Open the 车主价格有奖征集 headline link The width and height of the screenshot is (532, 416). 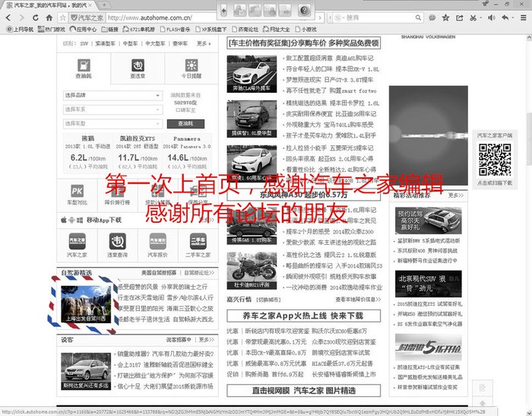coord(303,43)
